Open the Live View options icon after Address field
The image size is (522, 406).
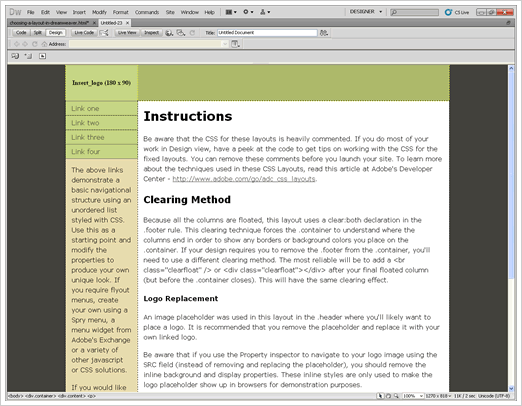(x=235, y=44)
